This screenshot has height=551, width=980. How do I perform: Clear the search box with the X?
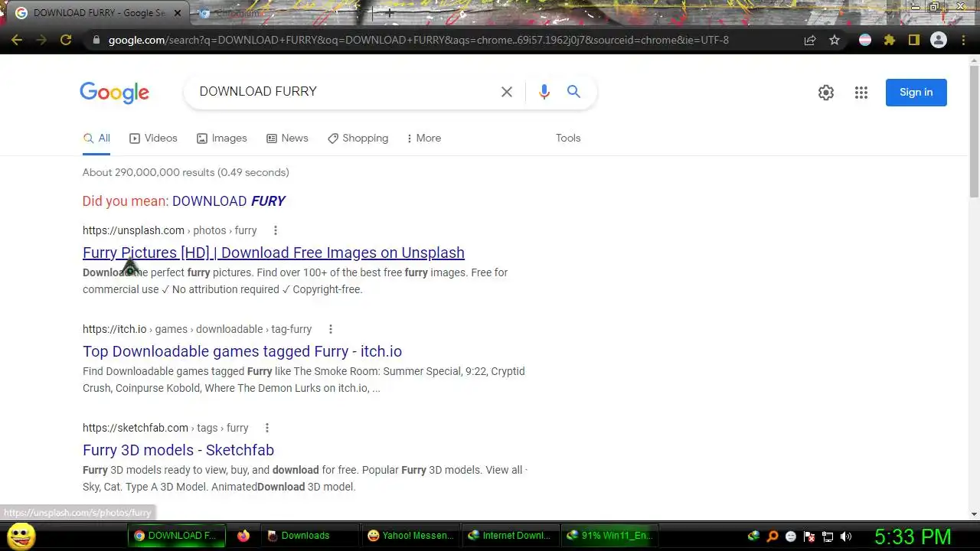[x=507, y=92]
